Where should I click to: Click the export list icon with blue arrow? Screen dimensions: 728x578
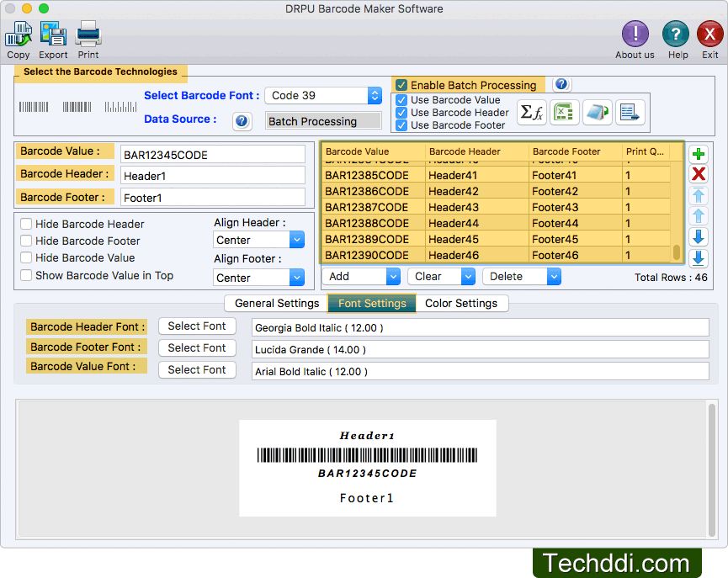[x=630, y=113]
